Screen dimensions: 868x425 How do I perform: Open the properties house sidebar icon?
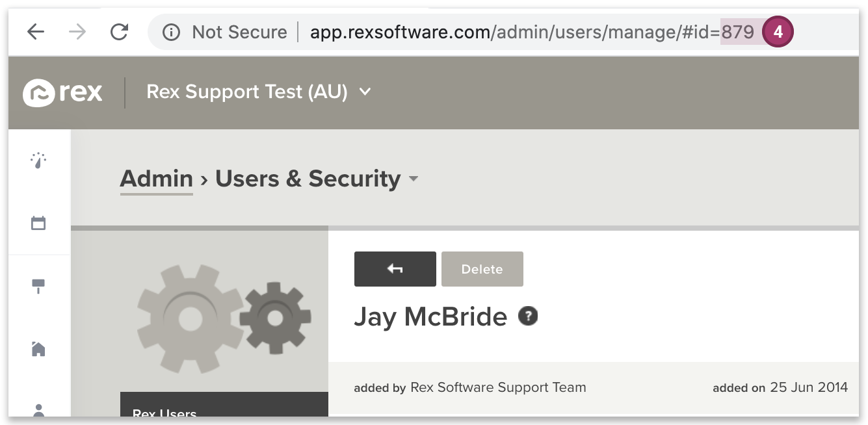point(39,349)
